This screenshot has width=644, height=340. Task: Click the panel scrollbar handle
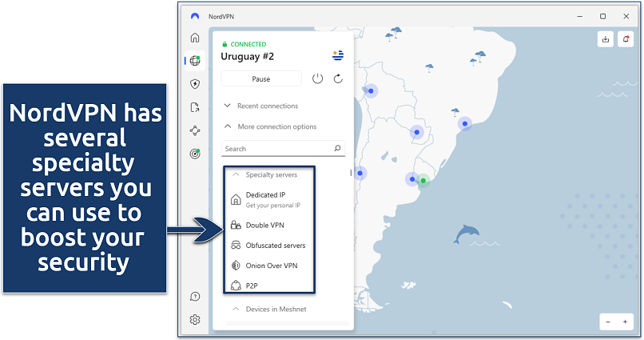[x=351, y=173]
